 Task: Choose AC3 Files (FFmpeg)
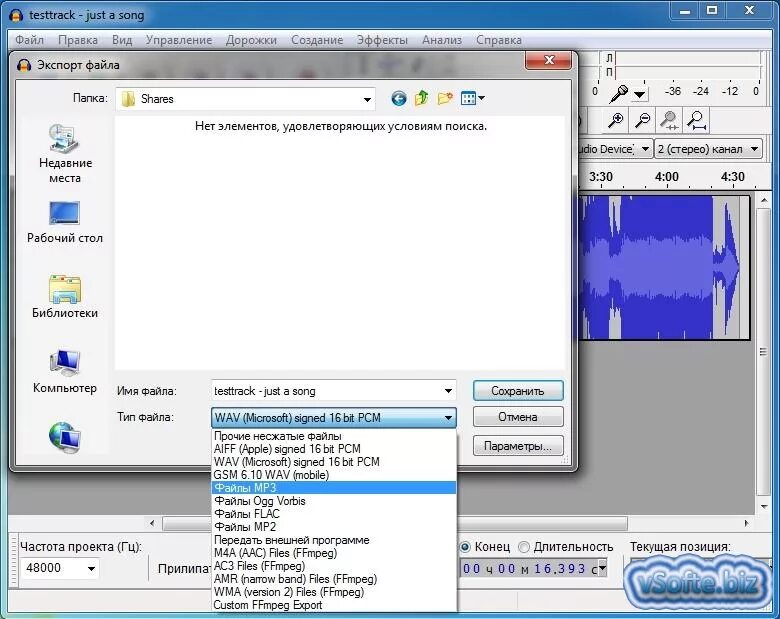point(334,566)
